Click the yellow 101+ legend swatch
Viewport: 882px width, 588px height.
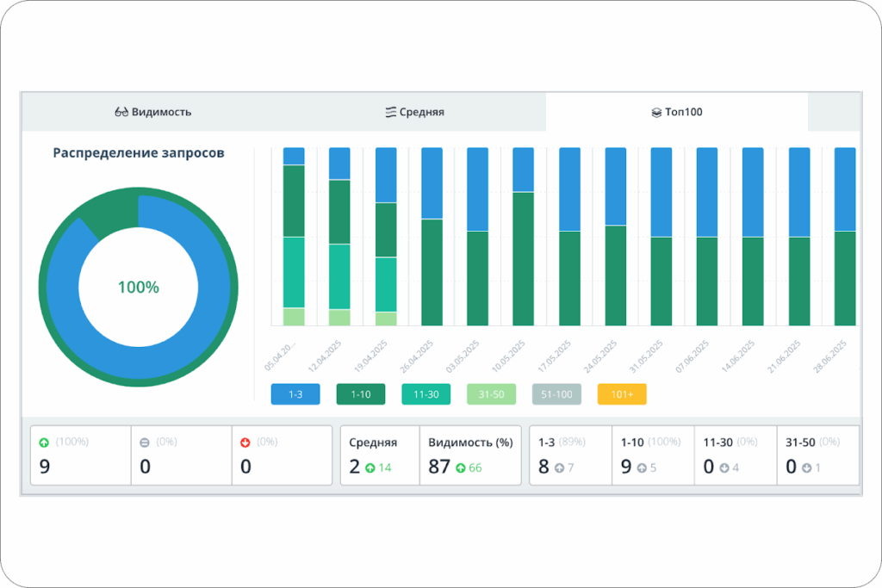pyautogui.click(x=622, y=394)
